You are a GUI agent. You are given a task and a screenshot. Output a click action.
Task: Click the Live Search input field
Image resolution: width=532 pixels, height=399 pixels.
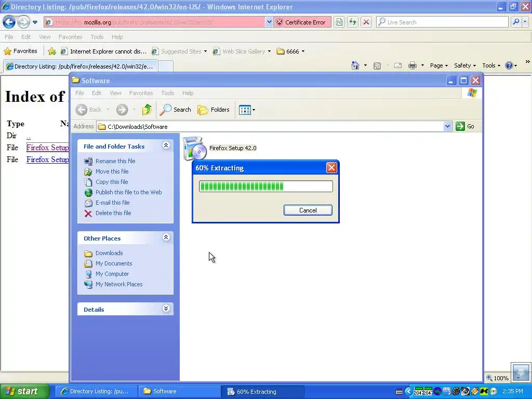[x=442, y=22]
